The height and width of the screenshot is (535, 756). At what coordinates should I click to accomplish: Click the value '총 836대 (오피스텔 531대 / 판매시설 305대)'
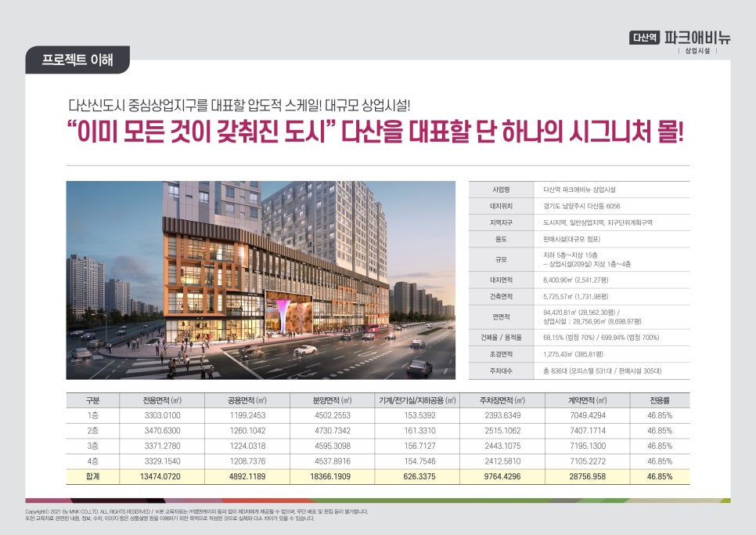[602, 371]
